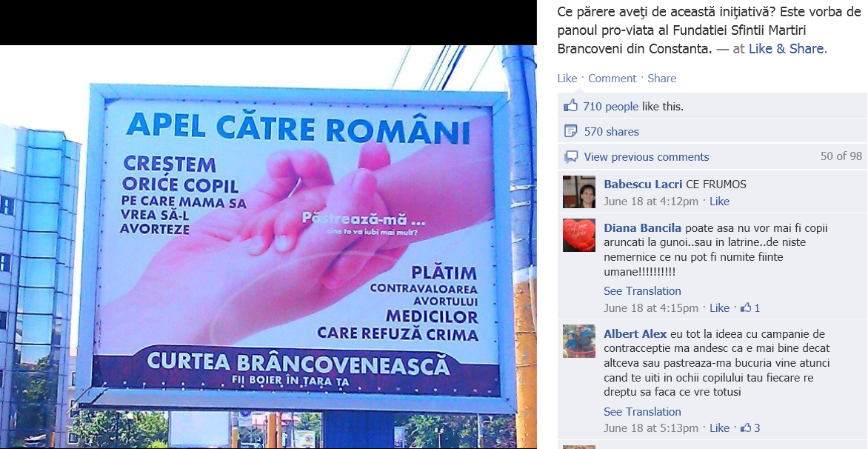Click the thumbs-up icon beside 710 people
Viewport: 868px width, 449px height.
[x=570, y=106]
